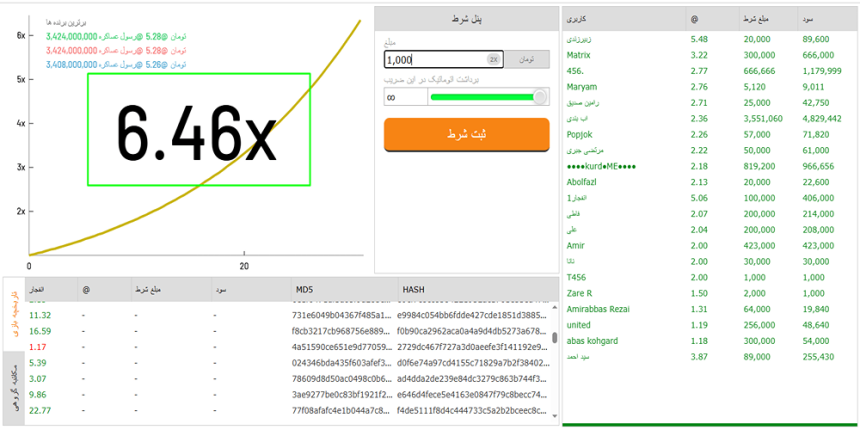
Task: Click the کاربری user column header
Action: point(579,19)
